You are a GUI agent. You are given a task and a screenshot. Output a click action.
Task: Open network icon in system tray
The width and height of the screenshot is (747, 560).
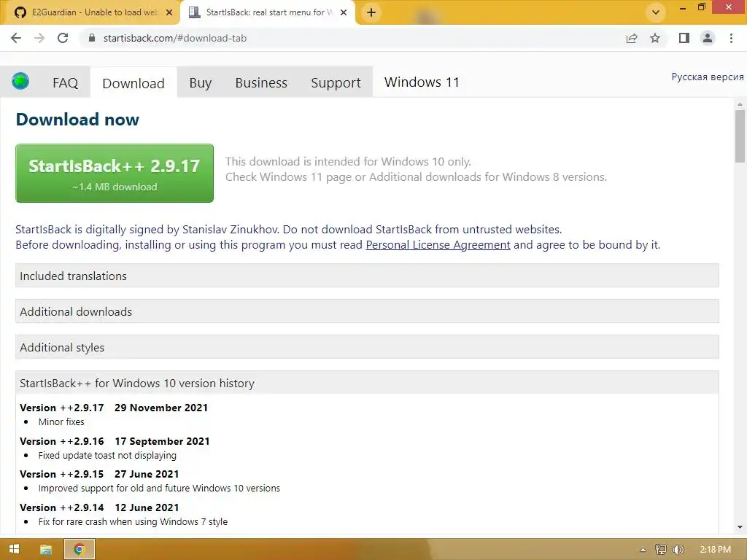pyautogui.click(x=660, y=550)
